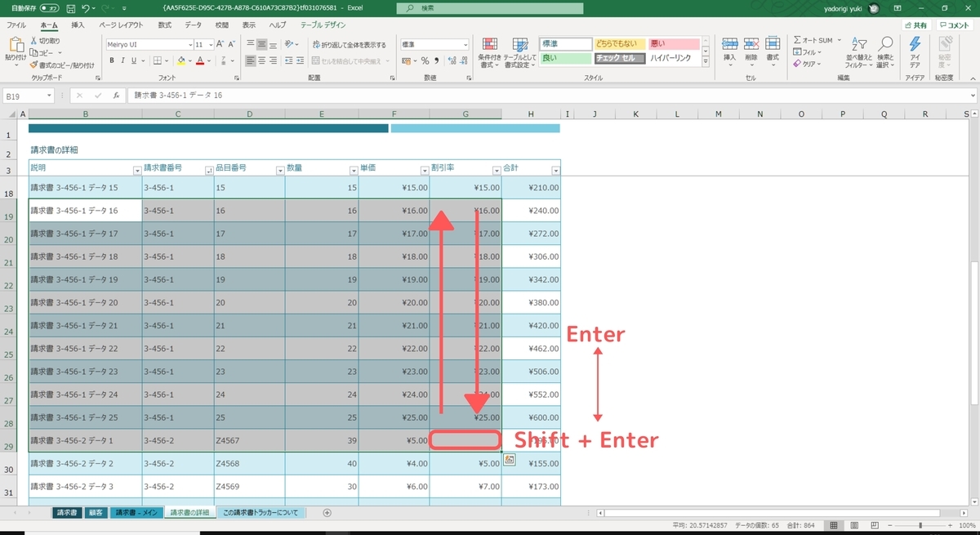Switch to the テーブル デザイン ribbon tab

(323, 25)
